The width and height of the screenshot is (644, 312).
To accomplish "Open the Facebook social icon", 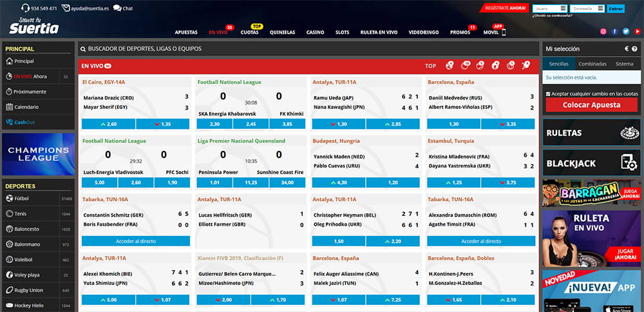I will 615,31.
